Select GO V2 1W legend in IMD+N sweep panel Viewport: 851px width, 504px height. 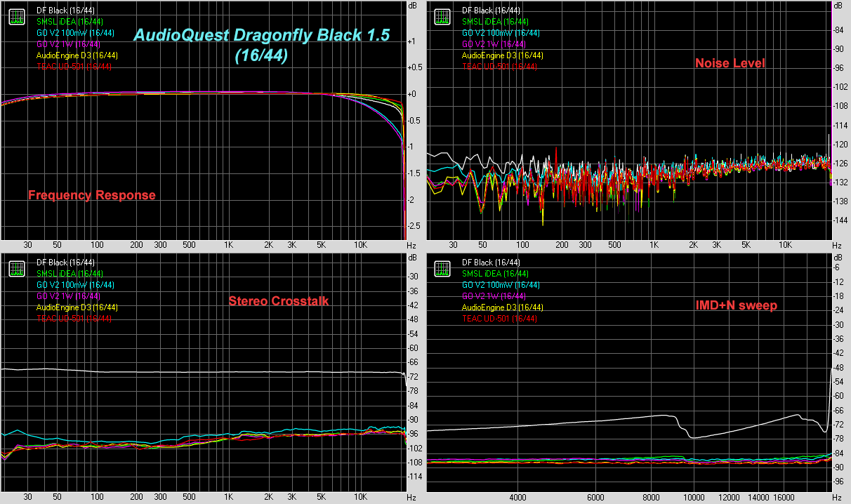tap(494, 296)
